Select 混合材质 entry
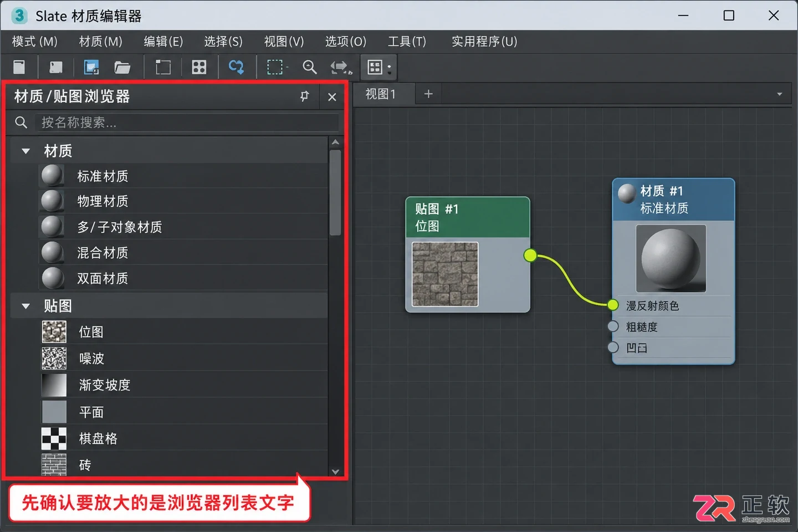The height and width of the screenshot is (532, 798). tap(183, 253)
